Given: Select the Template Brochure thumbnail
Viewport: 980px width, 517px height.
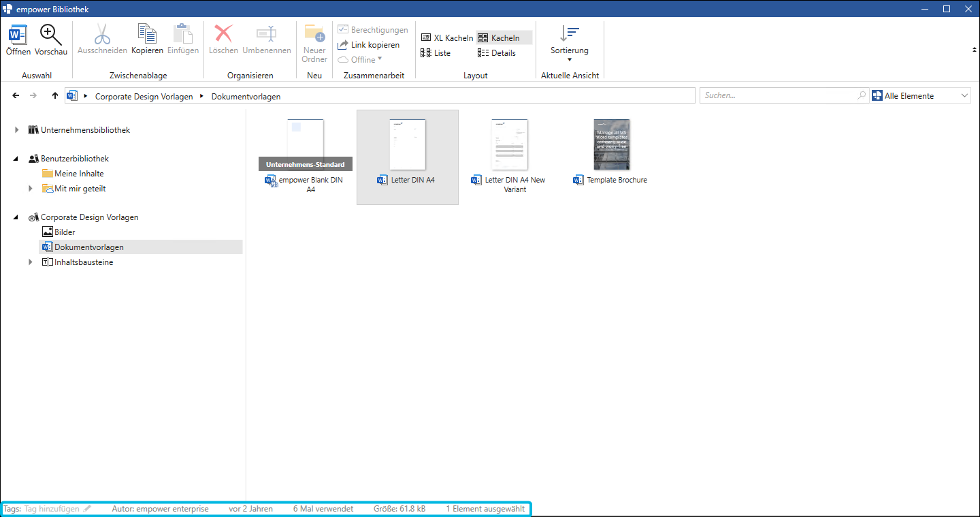Looking at the screenshot, I should [x=612, y=144].
